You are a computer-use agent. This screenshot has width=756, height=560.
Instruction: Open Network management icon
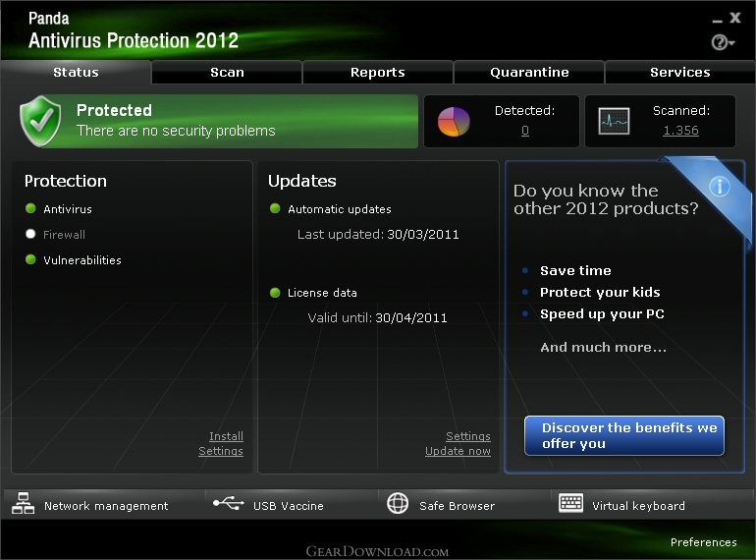pyautogui.click(x=23, y=505)
